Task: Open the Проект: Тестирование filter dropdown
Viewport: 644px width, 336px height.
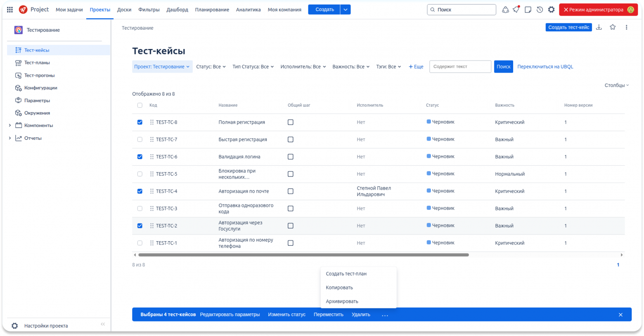Action: click(x=162, y=67)
